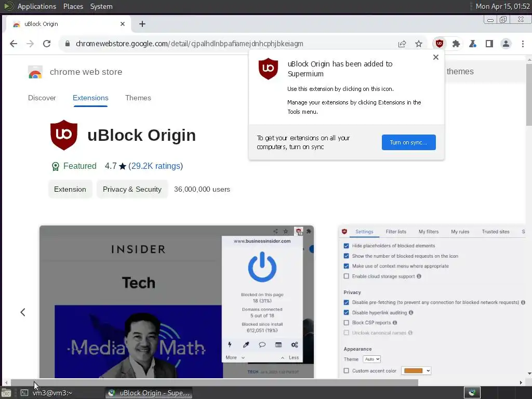Click the lock icon in address bar
The height and width of the screenshot is (399, 532).
tap(68, 44)
